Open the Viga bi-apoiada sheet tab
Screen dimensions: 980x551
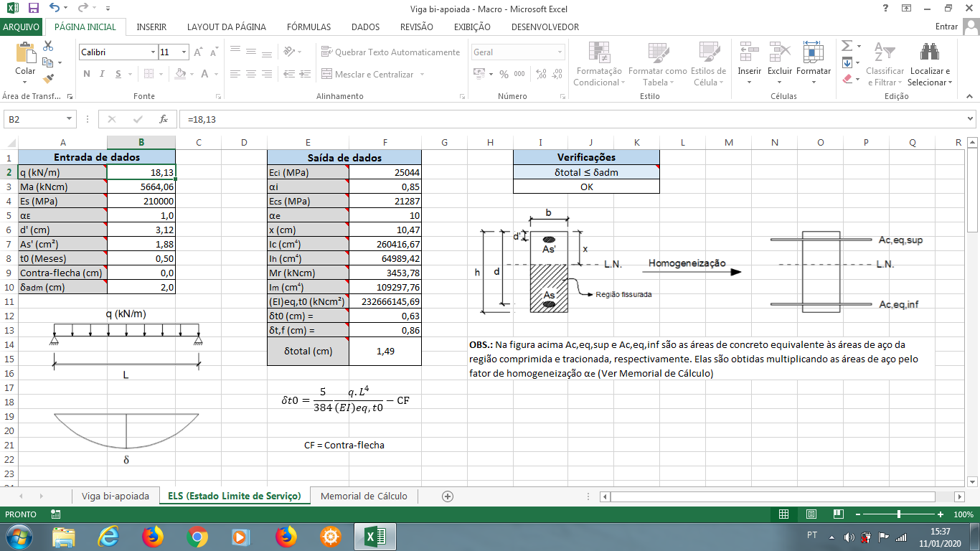click(x=116, y=496)
